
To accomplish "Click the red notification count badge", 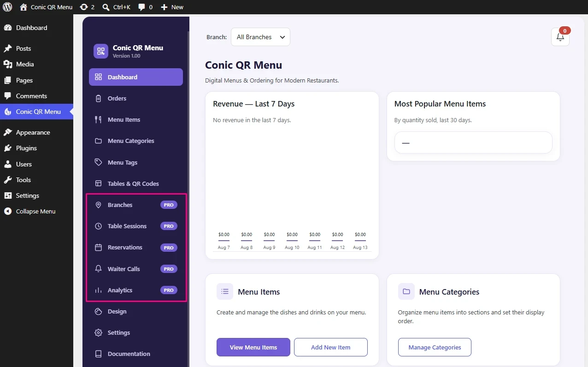I will [x=565, y=30].
